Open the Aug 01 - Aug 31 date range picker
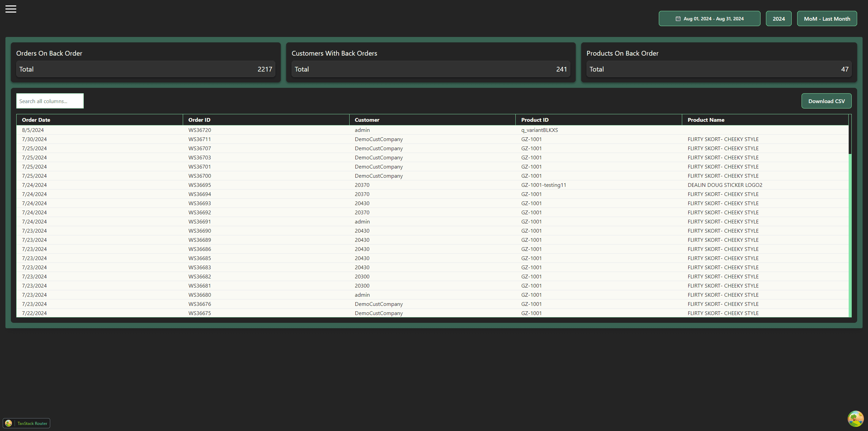This screenshot has width=868, height=431. point(709,19)
